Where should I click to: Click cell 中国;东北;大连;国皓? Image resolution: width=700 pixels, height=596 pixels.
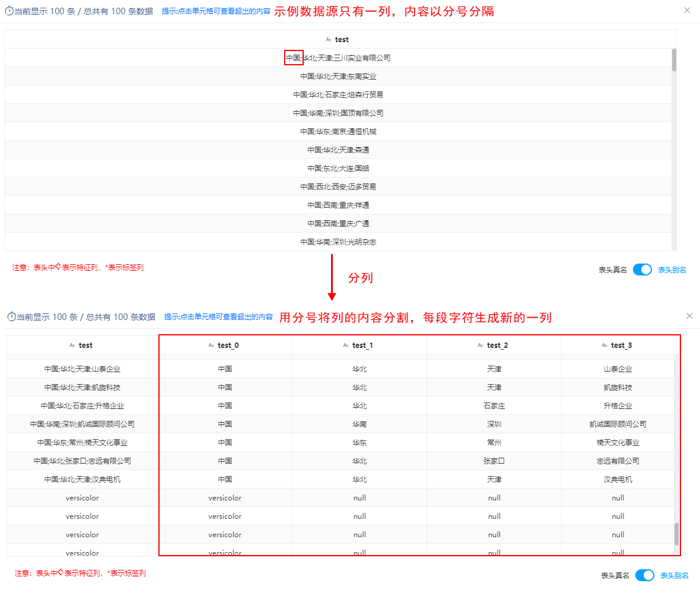[x=338, y=168]
